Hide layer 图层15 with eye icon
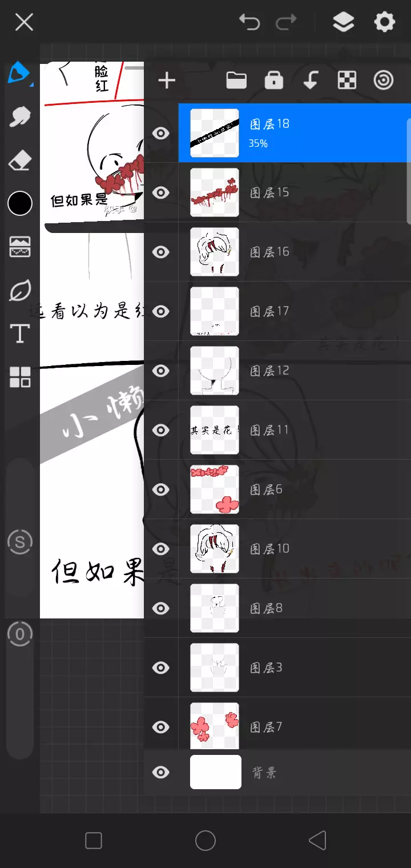Screen dimensions: 411x868 tap(161, 192)
